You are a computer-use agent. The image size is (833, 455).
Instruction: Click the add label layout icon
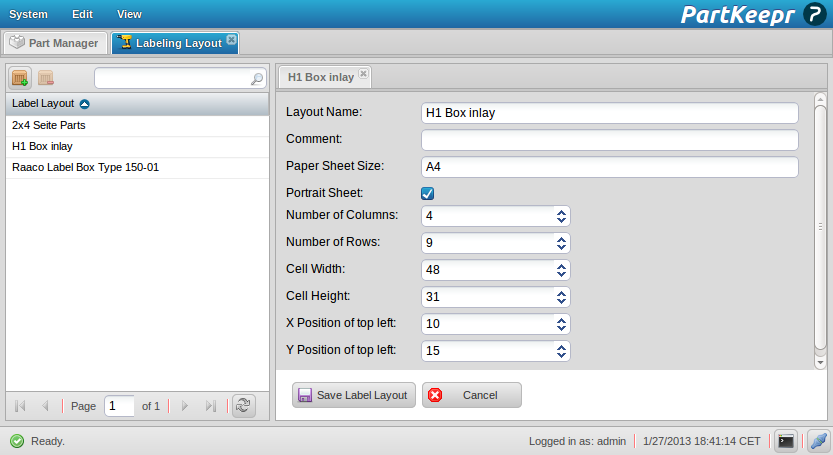click(x=20, y=78)
